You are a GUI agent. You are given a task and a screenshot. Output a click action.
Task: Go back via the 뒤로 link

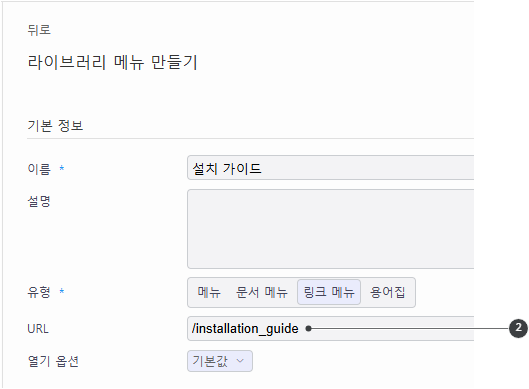(x=39, y=30)
